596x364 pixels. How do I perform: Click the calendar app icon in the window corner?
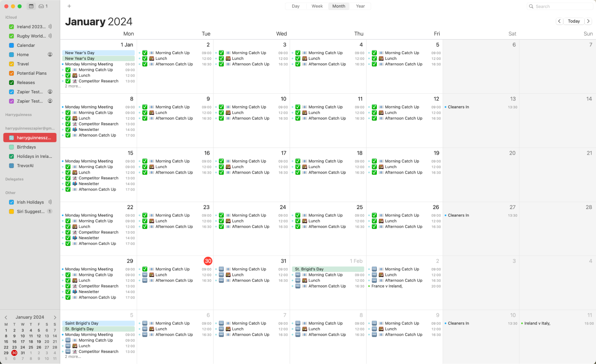[31, 6]
